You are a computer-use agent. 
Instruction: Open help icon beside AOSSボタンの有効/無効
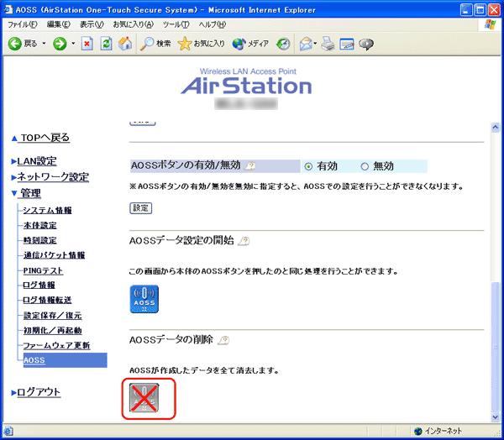tap(249, 165)
